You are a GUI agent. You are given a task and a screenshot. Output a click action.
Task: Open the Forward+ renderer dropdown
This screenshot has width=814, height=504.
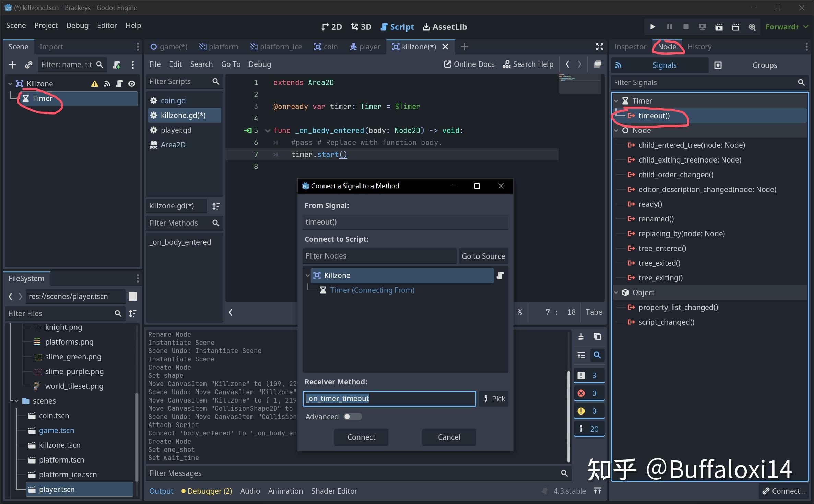pos(786,26)
